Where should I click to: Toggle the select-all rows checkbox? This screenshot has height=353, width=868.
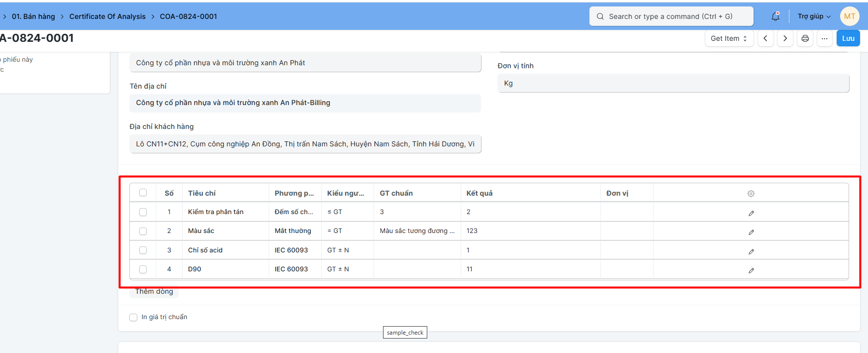tap(143, 193)
